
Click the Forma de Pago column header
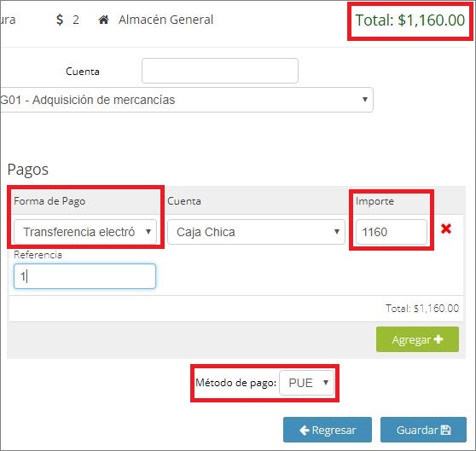49,201
